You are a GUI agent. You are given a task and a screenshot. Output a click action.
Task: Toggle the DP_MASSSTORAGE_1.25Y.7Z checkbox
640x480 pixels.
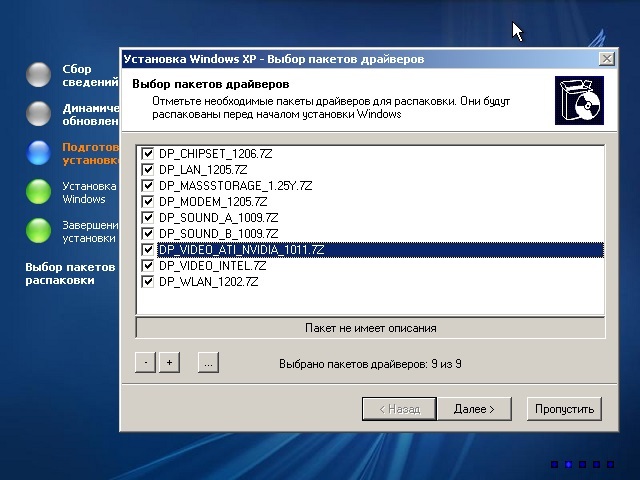coord(147,185)
